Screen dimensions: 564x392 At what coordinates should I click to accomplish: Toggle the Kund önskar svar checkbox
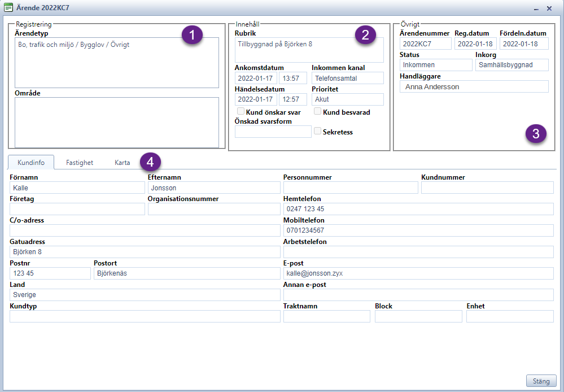pos(241,111)
